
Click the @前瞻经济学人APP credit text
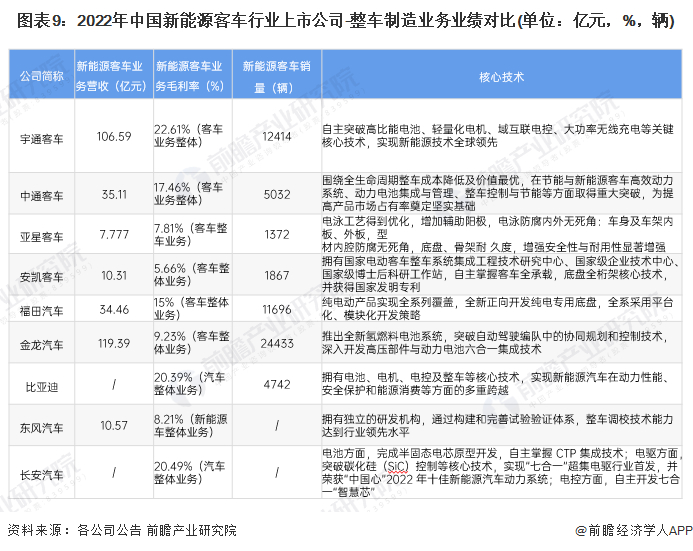click(634, 530)
